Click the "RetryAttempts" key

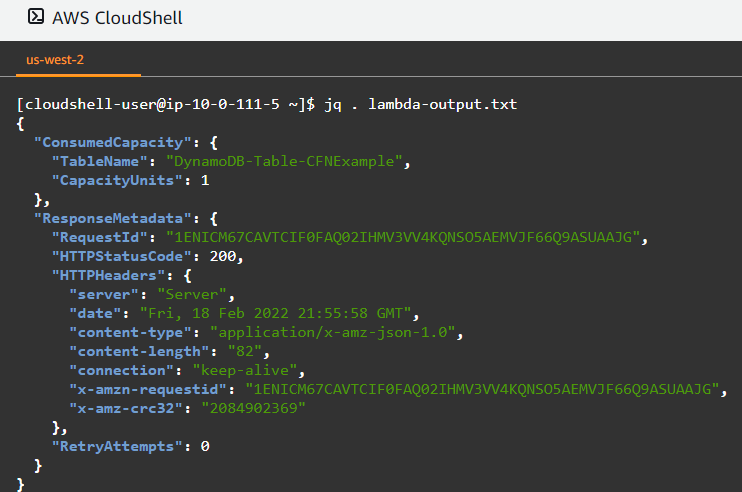(117, 446)
